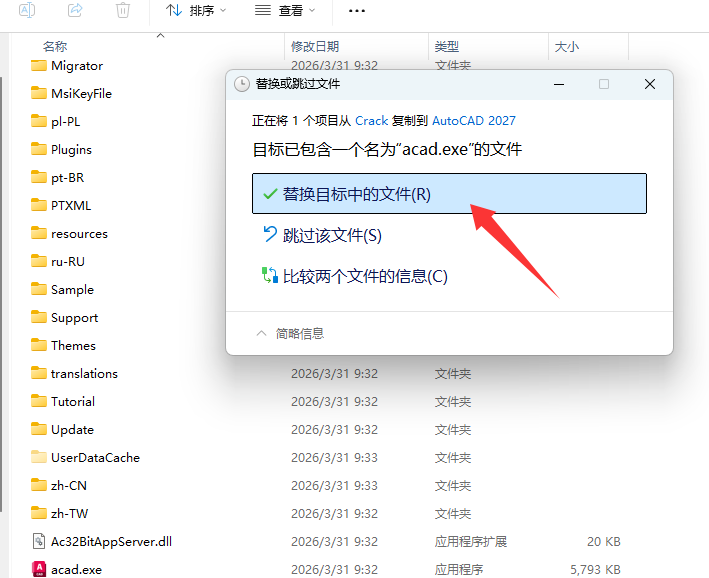
Task: Click the Sample folder name
Action: [72, 290]
